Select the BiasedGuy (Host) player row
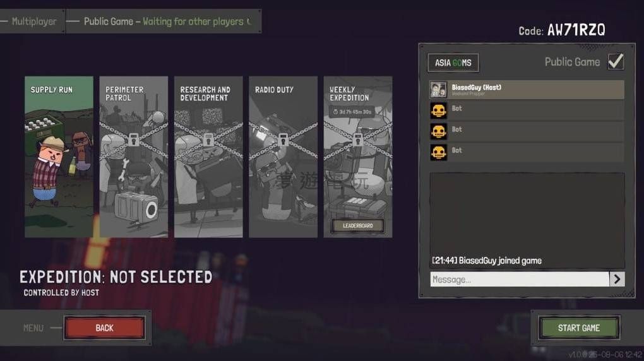This screenshot has width=644, height=361. 527,90
